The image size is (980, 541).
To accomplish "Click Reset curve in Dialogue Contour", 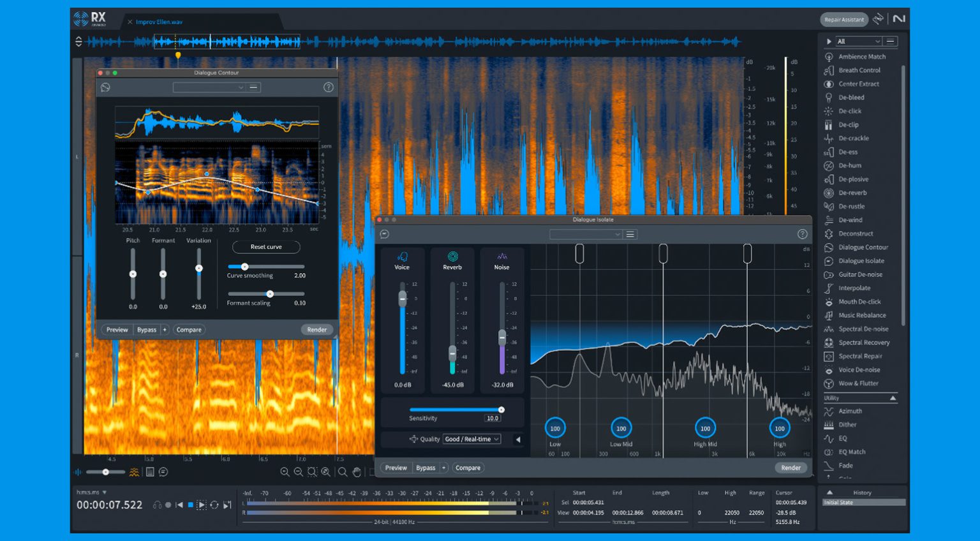I will 266,247.
